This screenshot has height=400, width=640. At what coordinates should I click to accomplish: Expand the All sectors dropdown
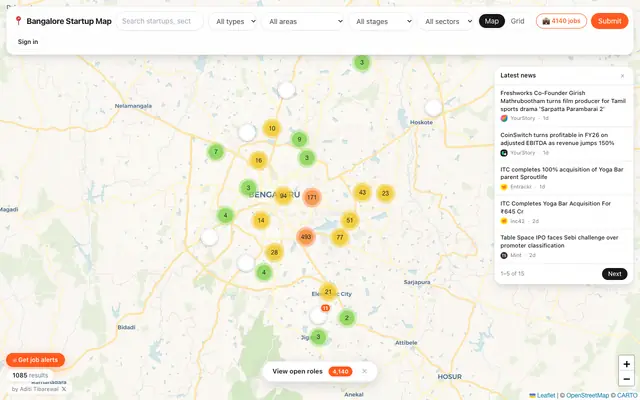[x=447, y=21]
